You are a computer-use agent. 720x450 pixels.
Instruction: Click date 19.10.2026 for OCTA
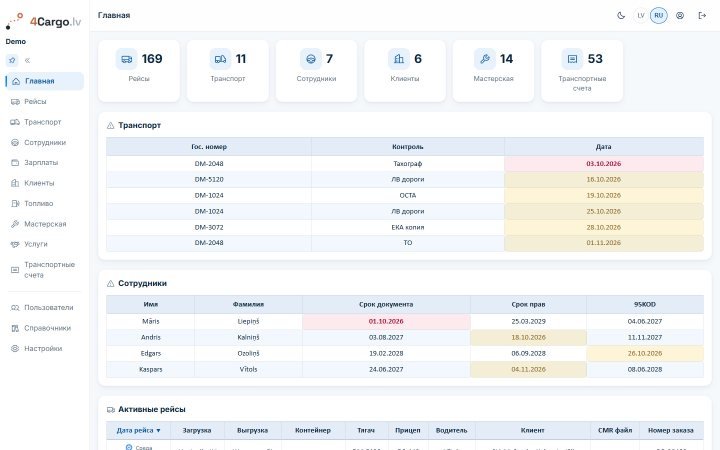point(603,196)
